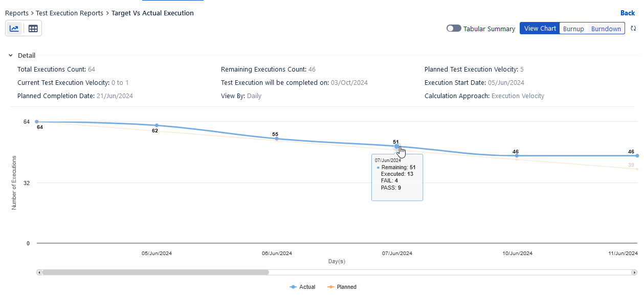Click the Back link
644x298 pixels.
click(x=627, y=13)
